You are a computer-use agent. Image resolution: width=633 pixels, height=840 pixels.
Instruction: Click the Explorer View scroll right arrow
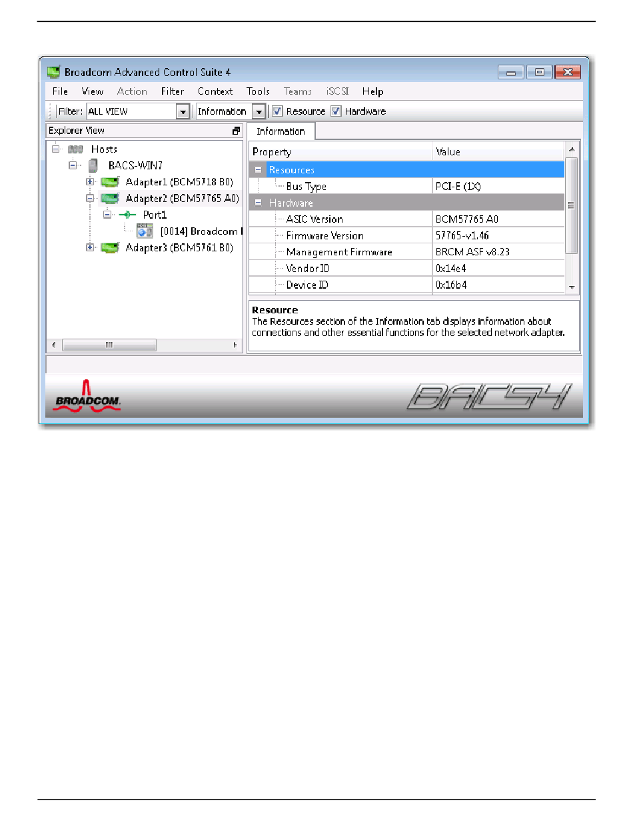coord(235,345)
